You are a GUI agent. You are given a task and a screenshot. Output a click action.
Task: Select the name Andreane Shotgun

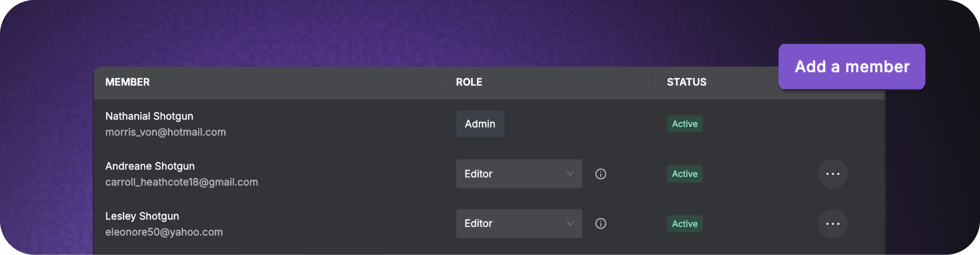150,166
